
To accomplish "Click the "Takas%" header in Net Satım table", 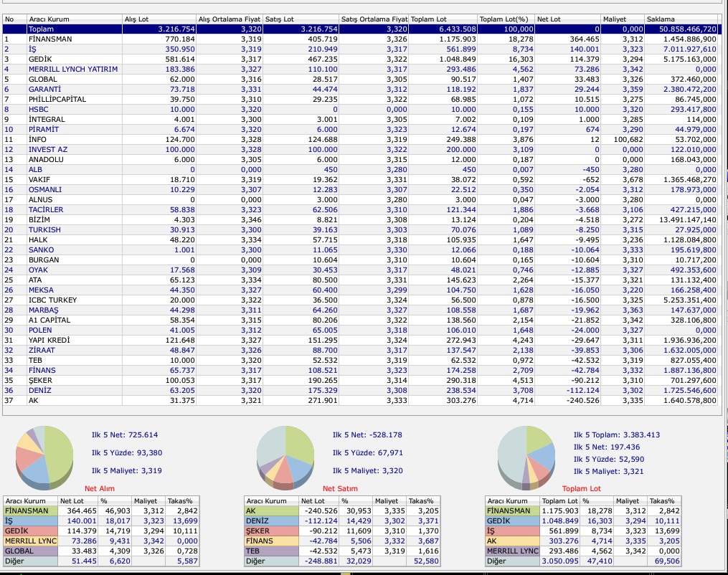I will pyautogui.click(x=423, y=501).
